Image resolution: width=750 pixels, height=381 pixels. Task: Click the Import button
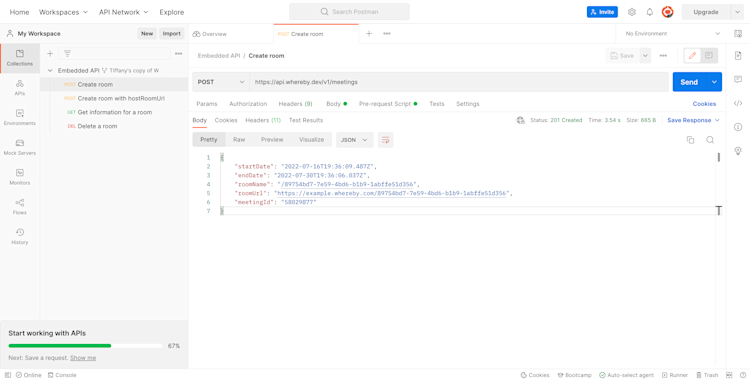pos(172,33)
